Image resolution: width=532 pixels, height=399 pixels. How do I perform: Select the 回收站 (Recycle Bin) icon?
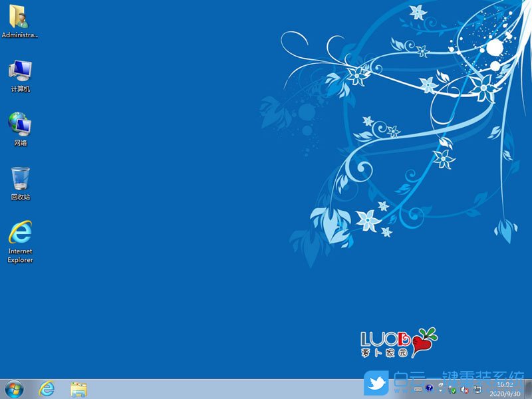(20, 182)
